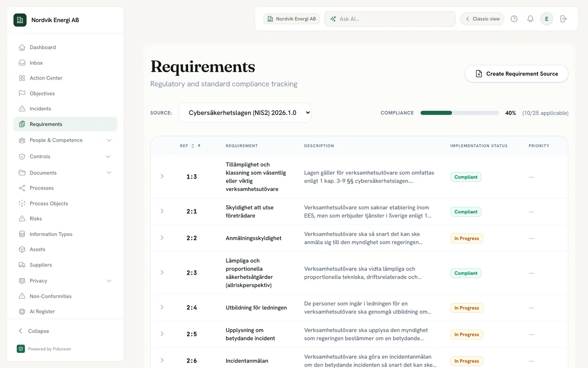The image size is (588, 368).
Task: Open the Dashboard home icon
Action: (22, 47)
